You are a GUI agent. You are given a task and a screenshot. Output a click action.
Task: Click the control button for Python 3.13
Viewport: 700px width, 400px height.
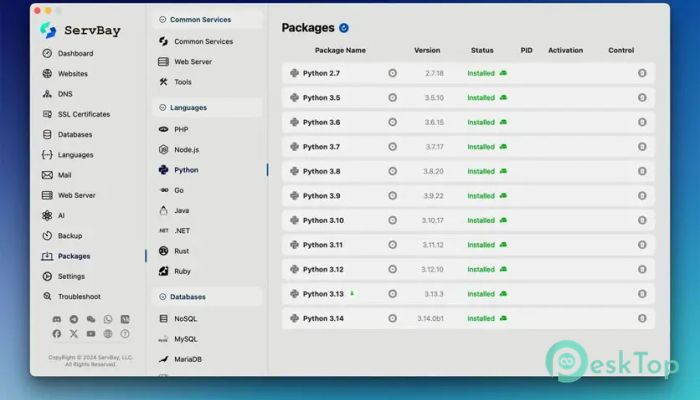coord(642,294)
